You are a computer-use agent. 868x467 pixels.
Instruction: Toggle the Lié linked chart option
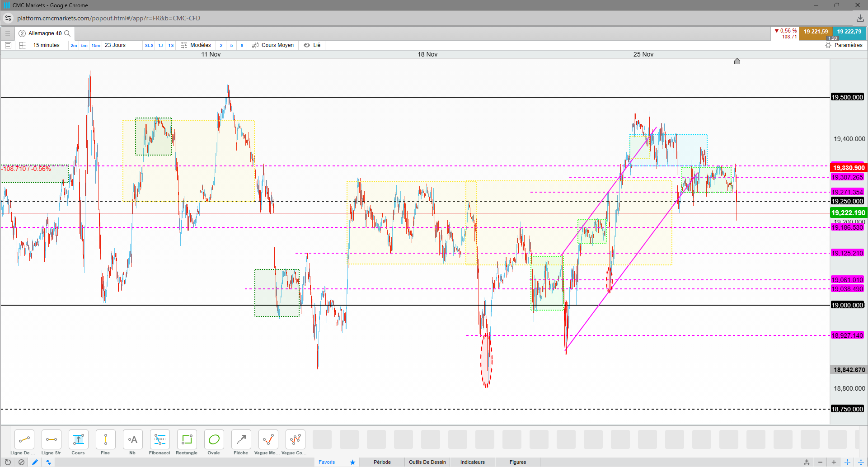312,45
